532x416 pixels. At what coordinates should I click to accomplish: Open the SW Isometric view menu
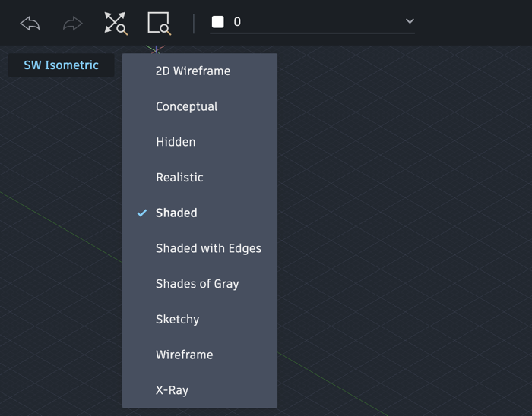(x=62, y=65)
